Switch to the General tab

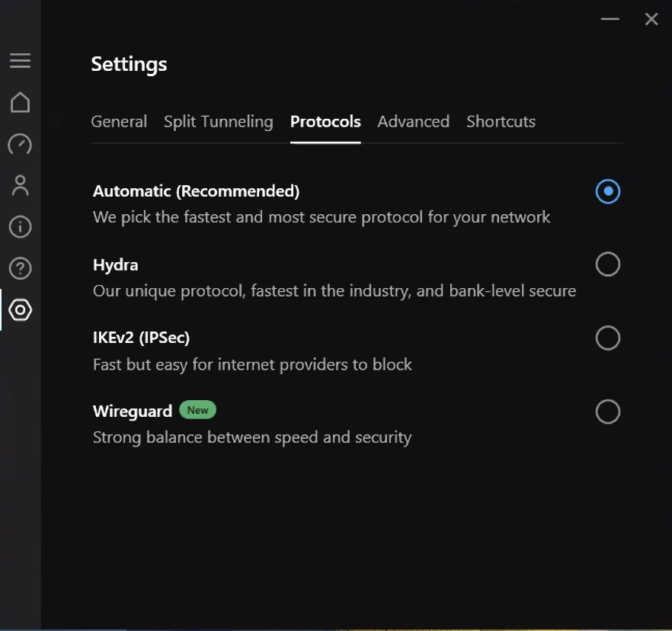coord(119,122)
